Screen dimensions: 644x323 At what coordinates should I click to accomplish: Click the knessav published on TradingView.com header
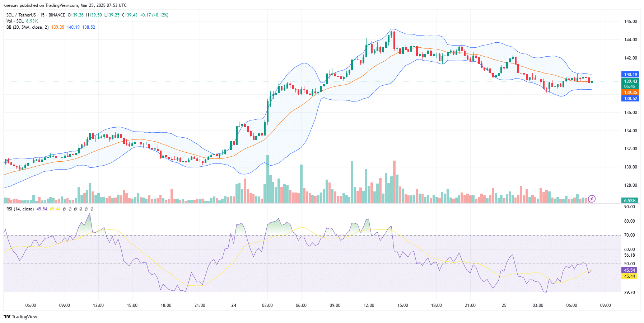pyautogui.click(x=65, y=5)
